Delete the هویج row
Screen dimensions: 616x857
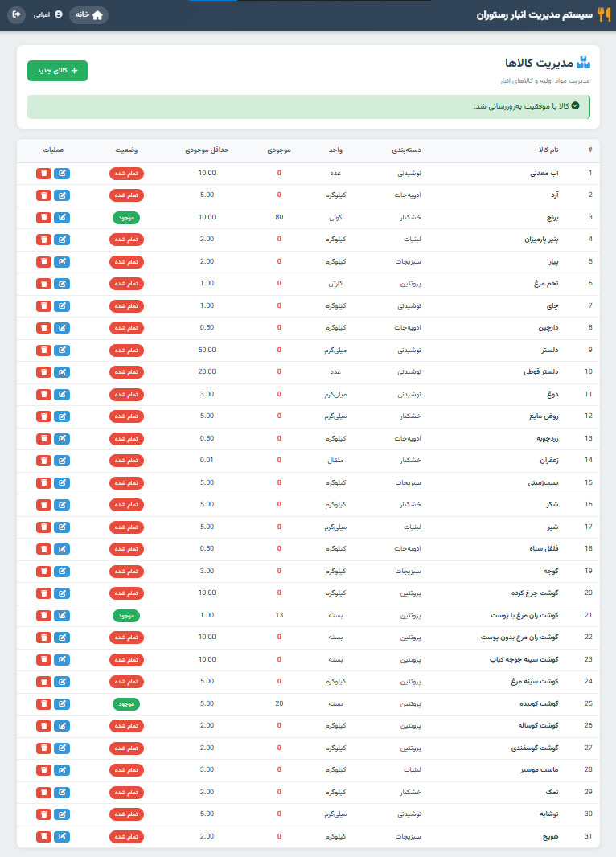43,836
